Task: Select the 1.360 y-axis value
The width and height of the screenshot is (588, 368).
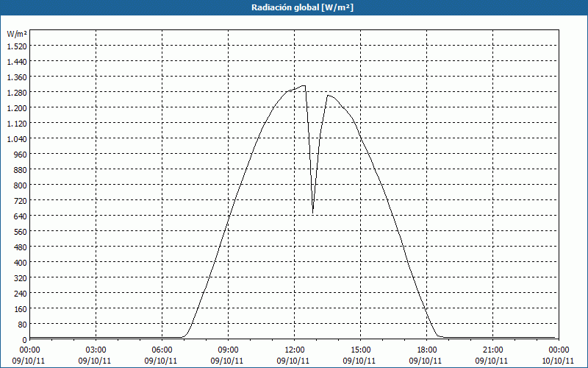Action: point(17,77)
